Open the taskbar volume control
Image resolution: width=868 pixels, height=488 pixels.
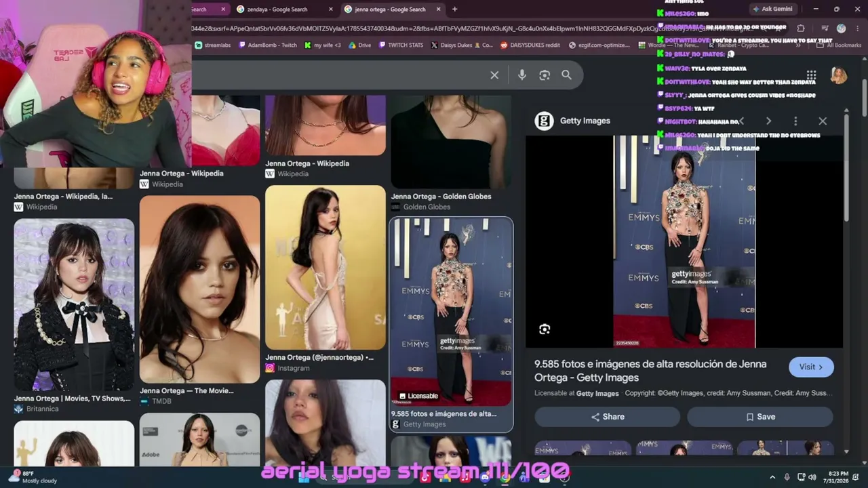click(x=812, y=477)
